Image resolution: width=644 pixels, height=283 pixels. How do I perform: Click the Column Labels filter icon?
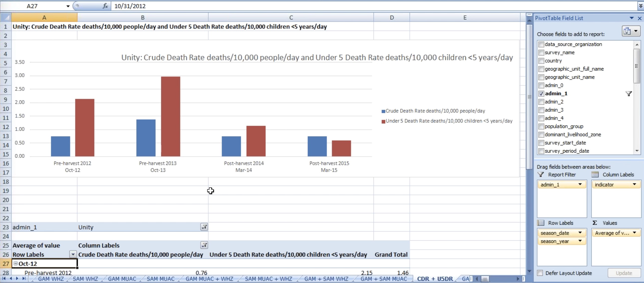[204, 245]
